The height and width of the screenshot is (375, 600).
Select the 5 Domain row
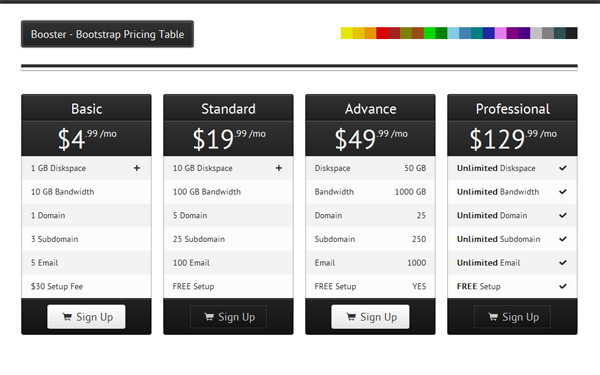point(228,215)
